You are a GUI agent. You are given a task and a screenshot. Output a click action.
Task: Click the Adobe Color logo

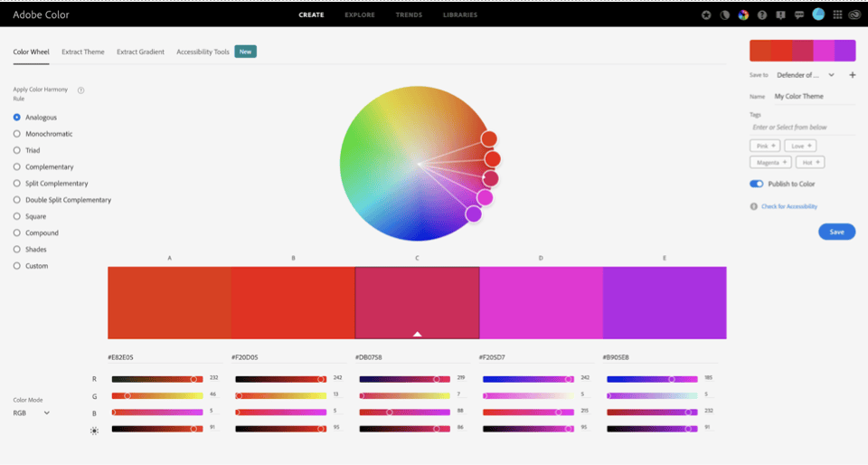(x=41, y=15)
